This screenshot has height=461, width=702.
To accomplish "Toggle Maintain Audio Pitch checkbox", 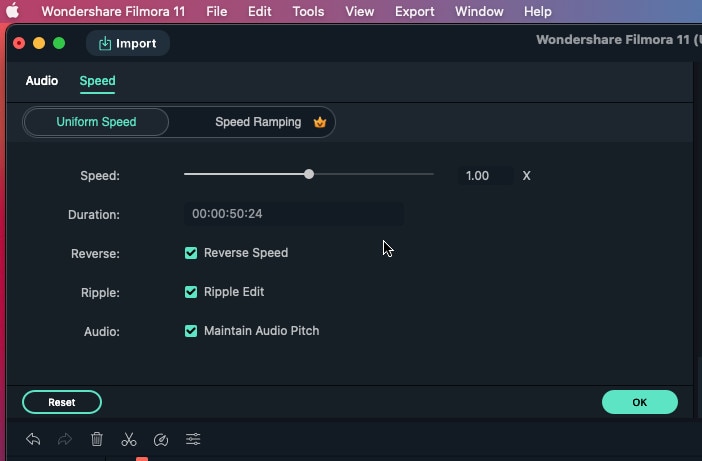I will click(x=191, y=331).
